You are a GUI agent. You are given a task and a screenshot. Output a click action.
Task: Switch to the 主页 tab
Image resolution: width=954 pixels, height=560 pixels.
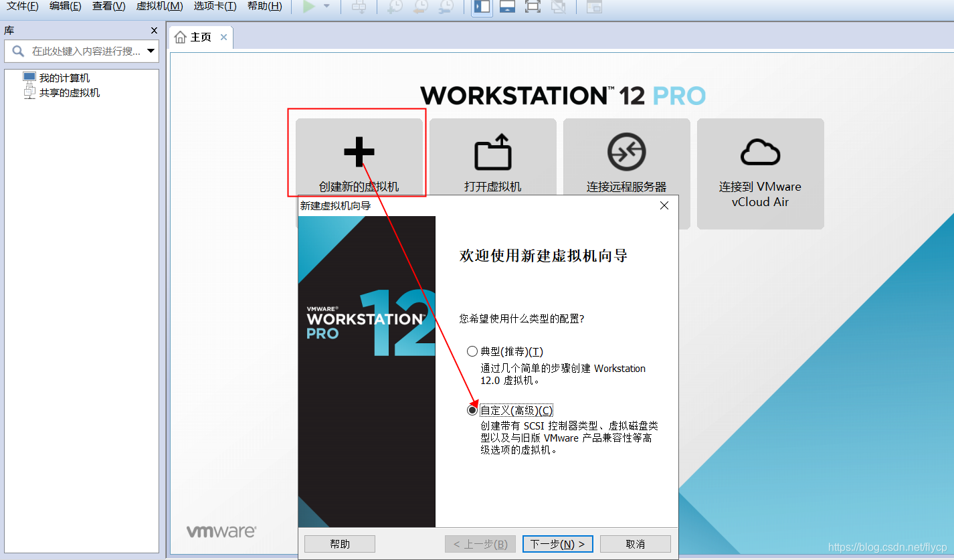click(x=201, y=37)
